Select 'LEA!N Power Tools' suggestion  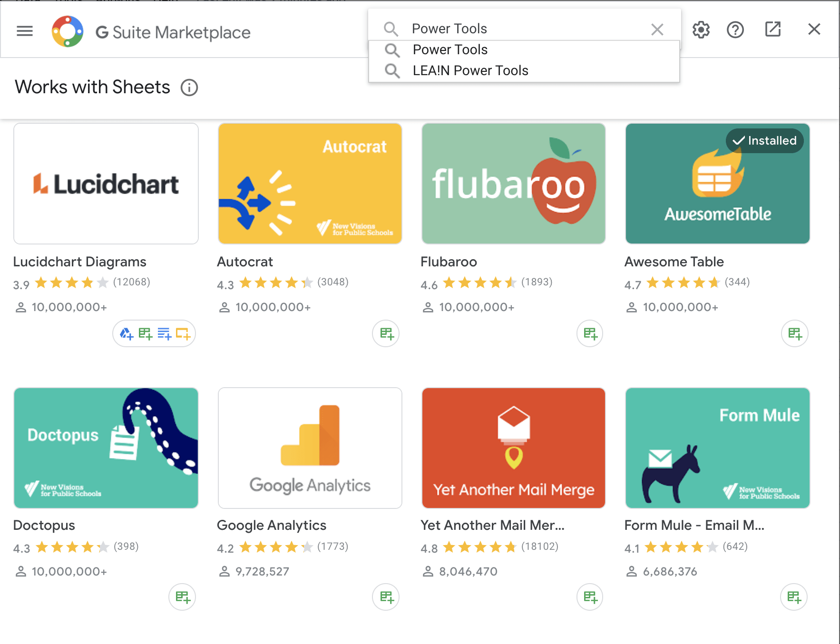pos(470,71)
